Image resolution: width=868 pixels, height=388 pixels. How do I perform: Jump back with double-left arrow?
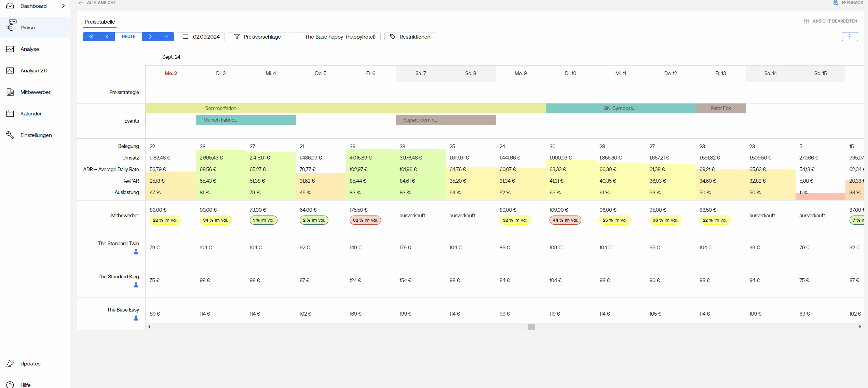click(91, 37)
